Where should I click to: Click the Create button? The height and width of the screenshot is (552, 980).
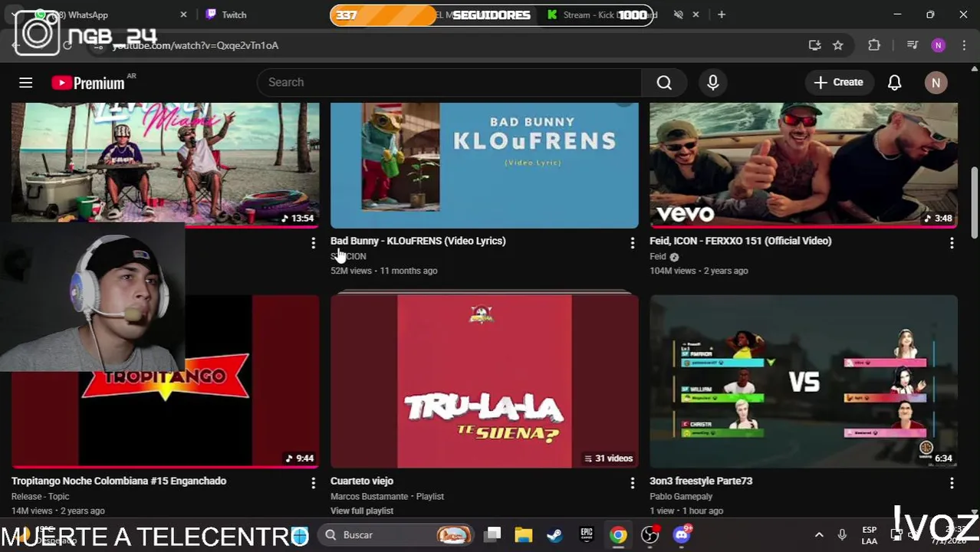pyautogui.click(x=838, y=82)
